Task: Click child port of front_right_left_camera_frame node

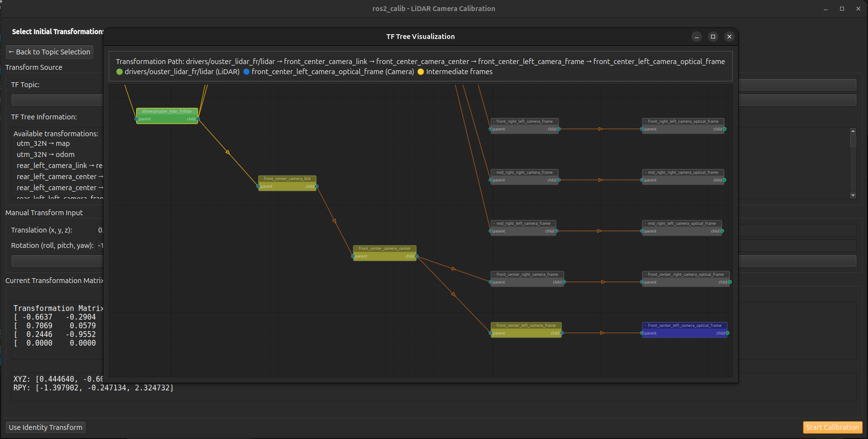Action: (x=559, y=129)
